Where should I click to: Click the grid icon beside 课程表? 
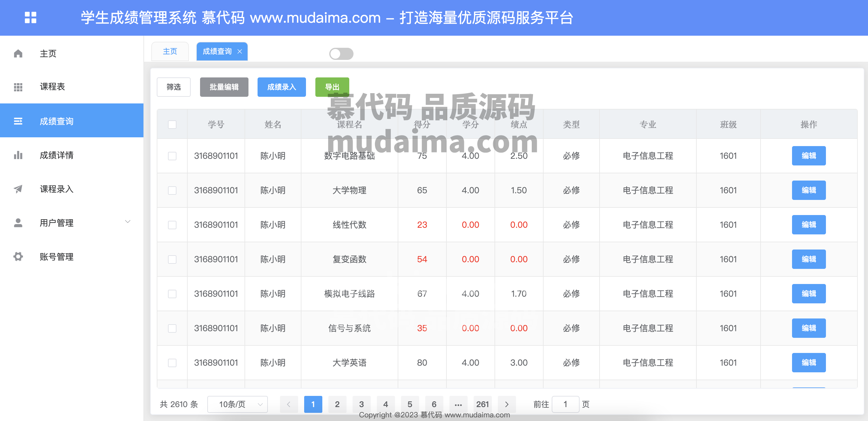[18, 87]
